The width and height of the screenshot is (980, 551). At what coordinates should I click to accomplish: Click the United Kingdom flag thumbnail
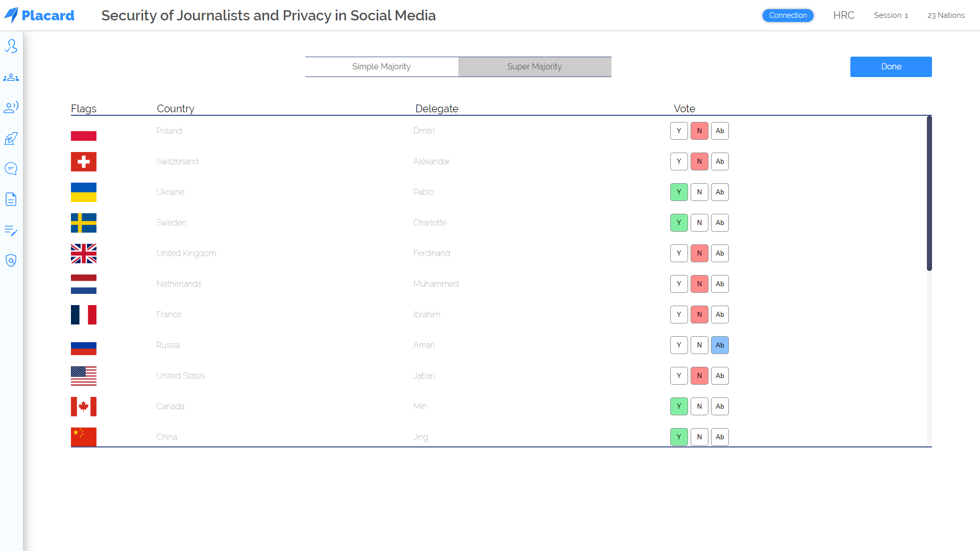(84, 254)
